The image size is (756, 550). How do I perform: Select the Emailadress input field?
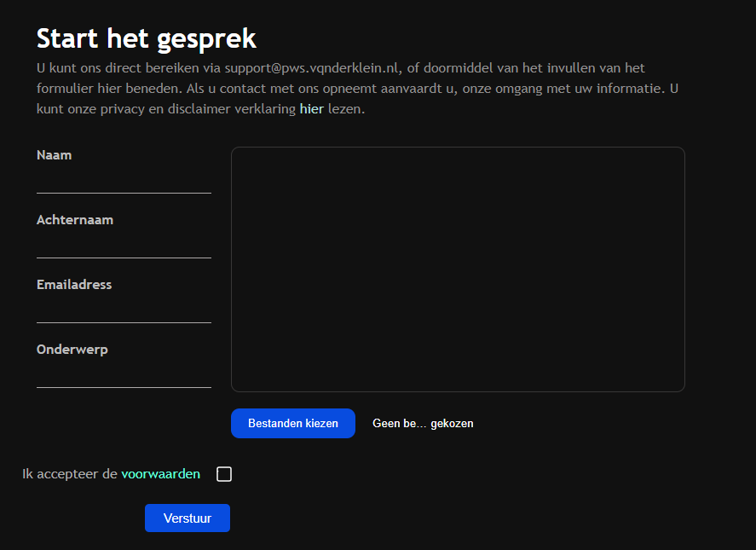124,310
